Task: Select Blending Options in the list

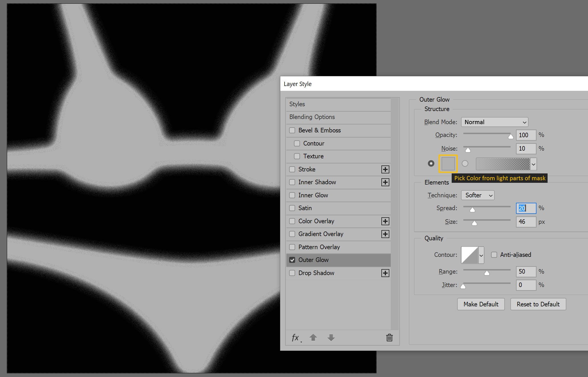Action: (x=338, y=117)
